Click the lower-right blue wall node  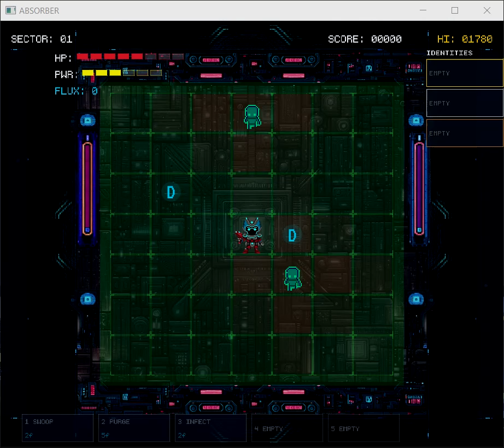416,299
